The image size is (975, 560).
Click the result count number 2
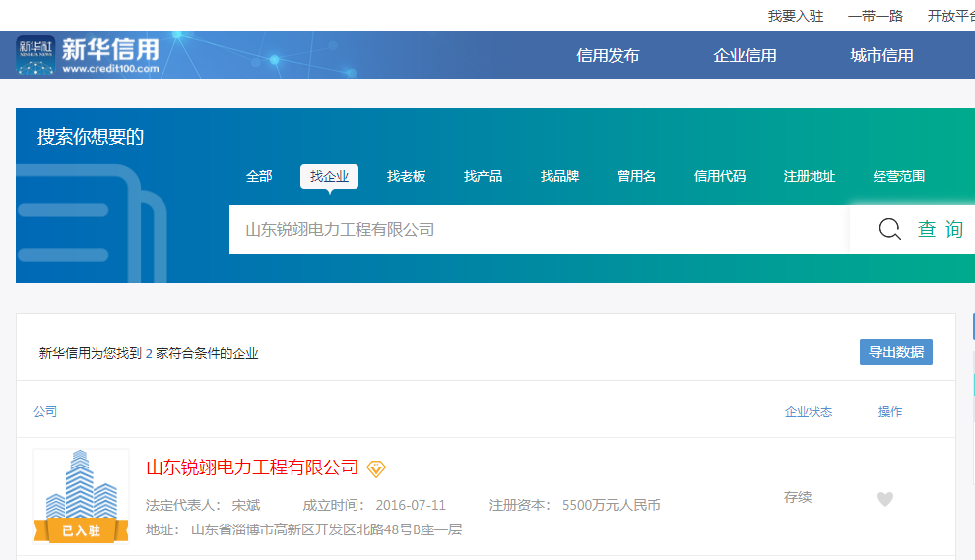pyautogui.click(x=149, y=354)
